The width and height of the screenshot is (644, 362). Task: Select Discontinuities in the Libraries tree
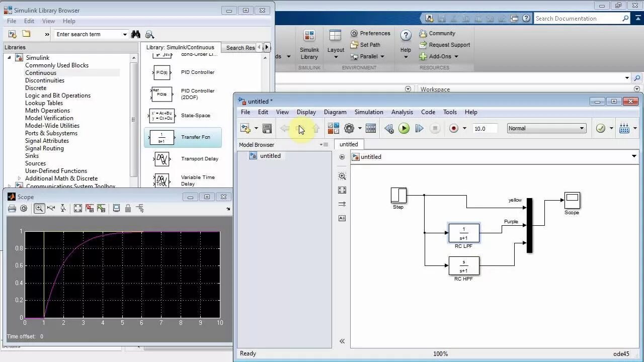45,80
